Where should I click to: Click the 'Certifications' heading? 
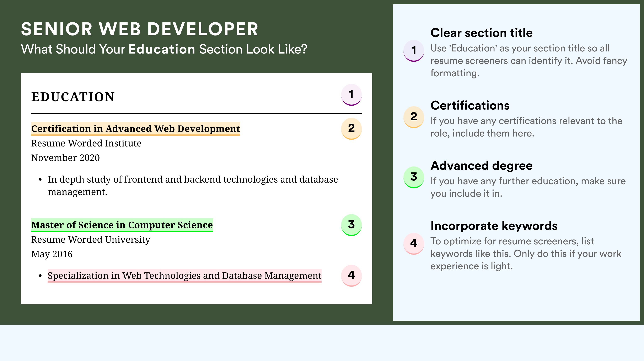[x=470, y=106]
